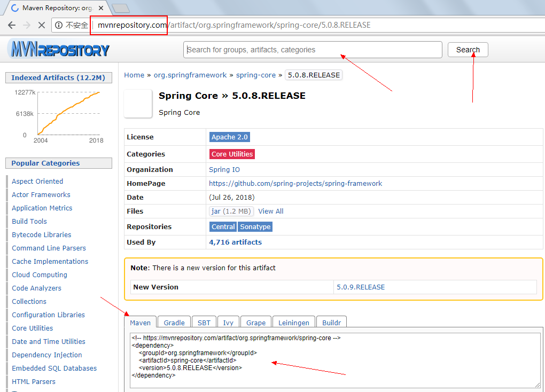Open a new browser tab
The height and width of the screenshot is (392, 545).
coord(121,8)
